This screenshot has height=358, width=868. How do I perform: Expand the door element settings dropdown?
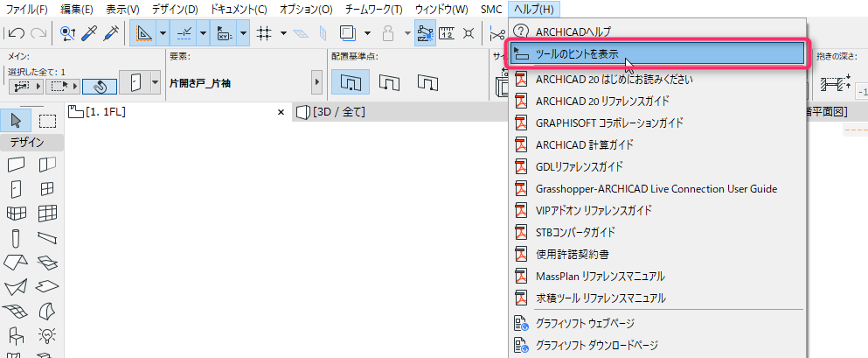[x=156, y=82]
